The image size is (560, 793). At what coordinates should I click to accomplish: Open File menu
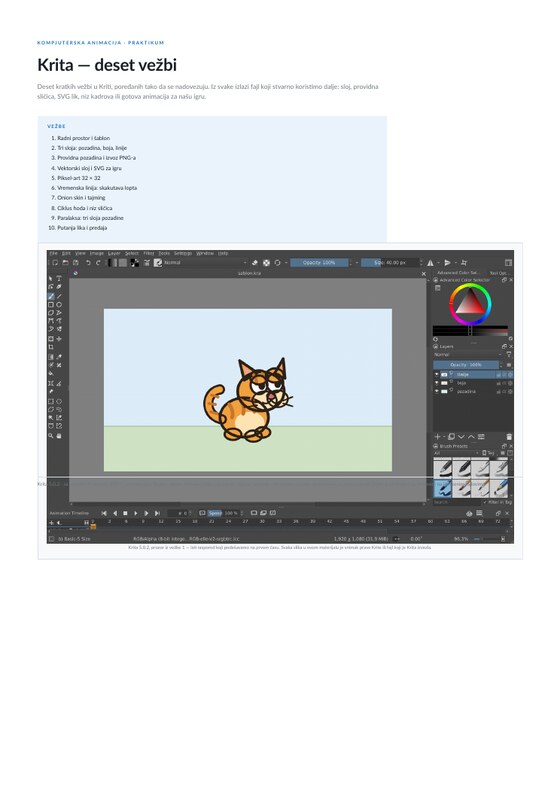(x=53, y=253)
